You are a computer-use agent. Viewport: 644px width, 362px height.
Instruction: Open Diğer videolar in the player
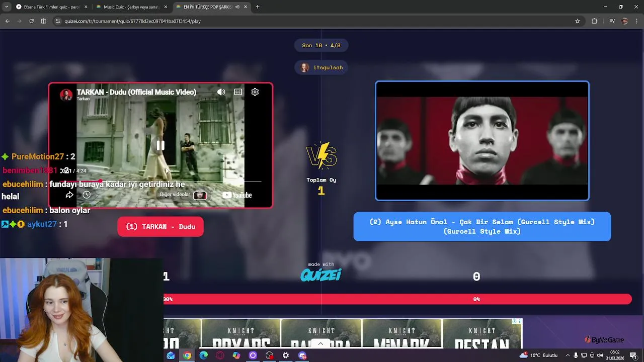tap(183, 195)
